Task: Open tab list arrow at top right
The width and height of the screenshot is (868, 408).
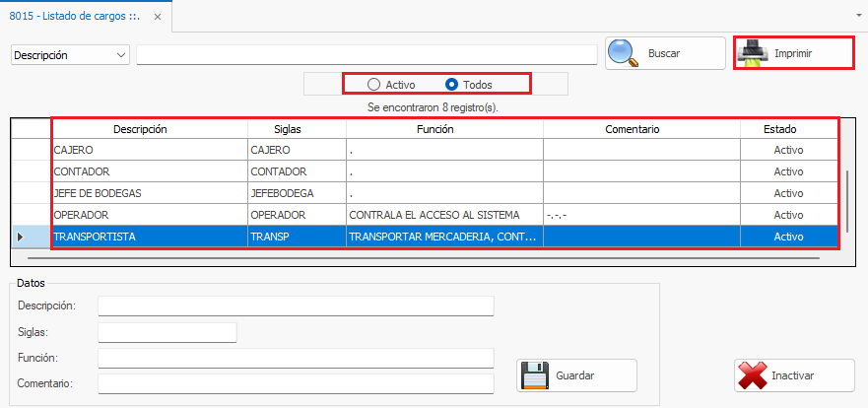Action: [857, 17]
